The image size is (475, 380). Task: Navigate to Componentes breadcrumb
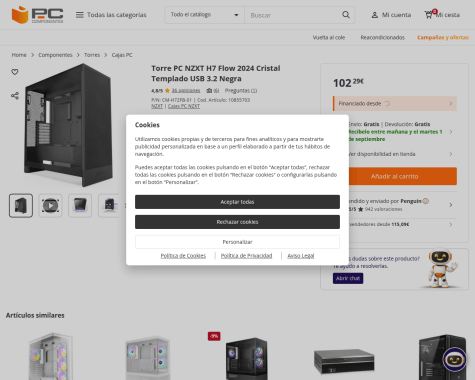point(55,55)
